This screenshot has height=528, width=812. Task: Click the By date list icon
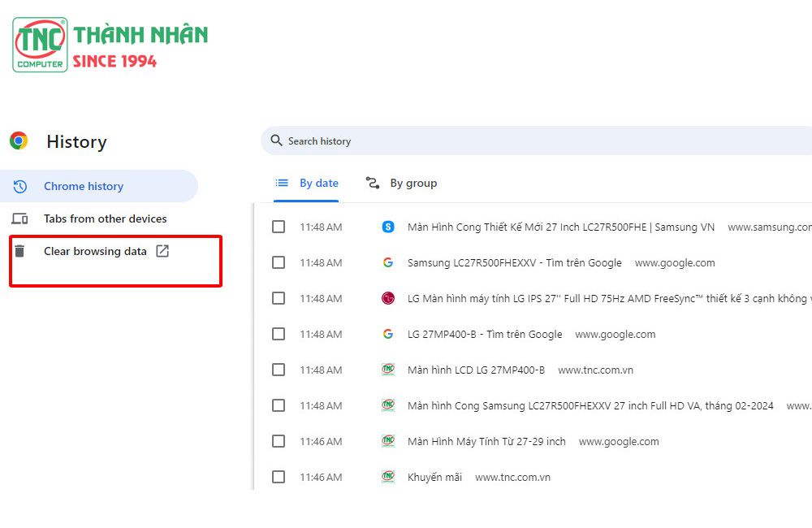(282, 183)
